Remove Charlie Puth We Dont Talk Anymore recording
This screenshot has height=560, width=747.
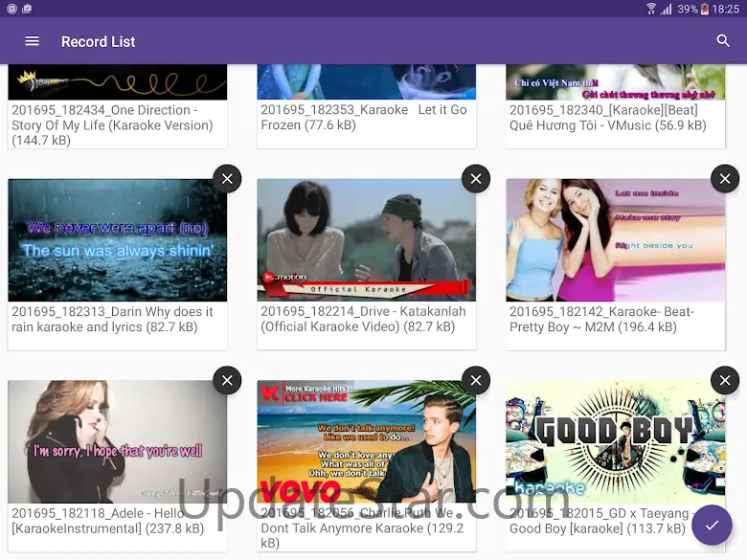pyautogui.click(x=476, y=381)
